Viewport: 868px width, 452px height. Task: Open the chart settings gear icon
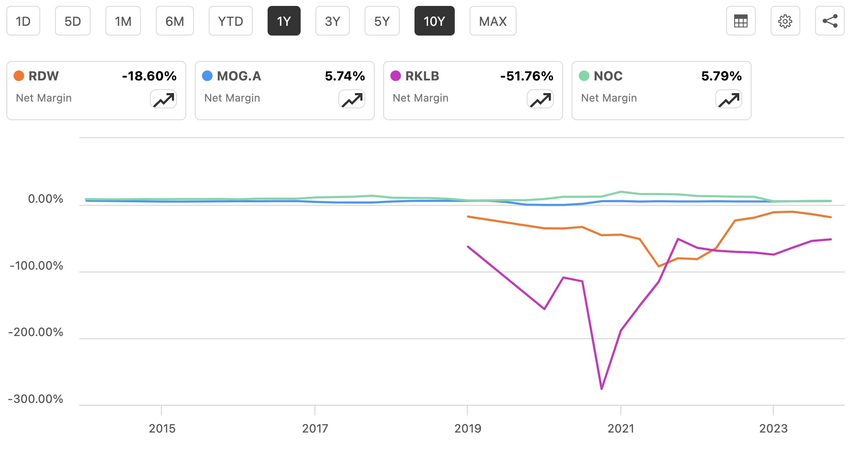(785, 21)
